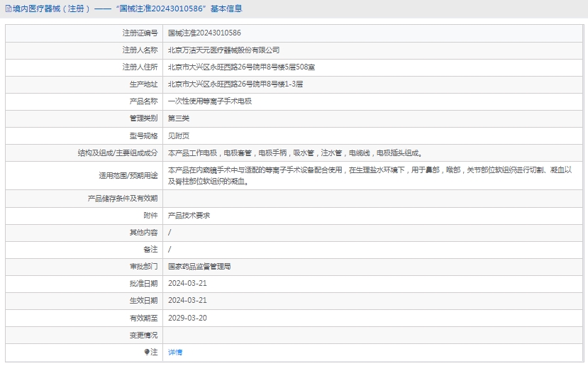Click the 变更情况 row label
Viewport: 588px width, 366px height.
pos(143,335)
